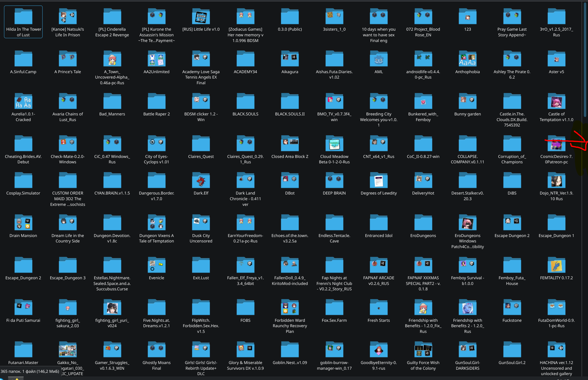Select the Cloud Meadow Beta folder
This screenshot has width=588, height=380.
tap(334, 144)
